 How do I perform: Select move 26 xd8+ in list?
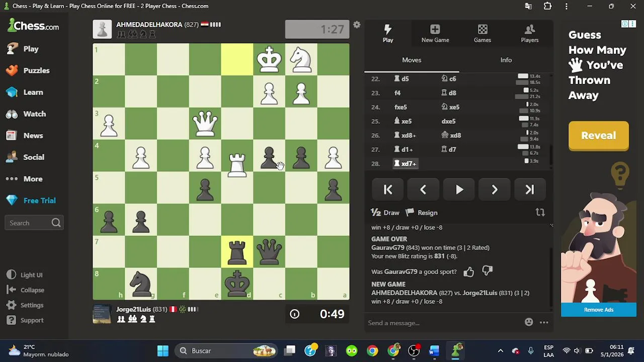pos(406,135)
